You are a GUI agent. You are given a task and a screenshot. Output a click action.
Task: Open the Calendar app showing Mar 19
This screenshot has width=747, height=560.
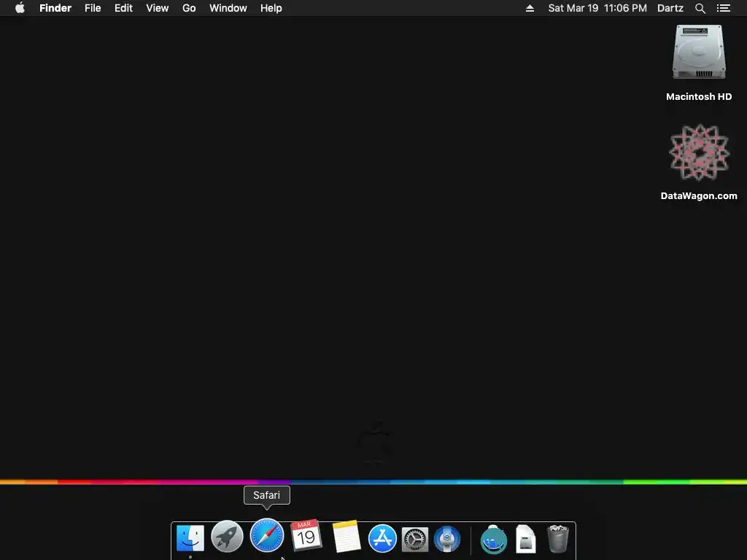tap(306, 536)
